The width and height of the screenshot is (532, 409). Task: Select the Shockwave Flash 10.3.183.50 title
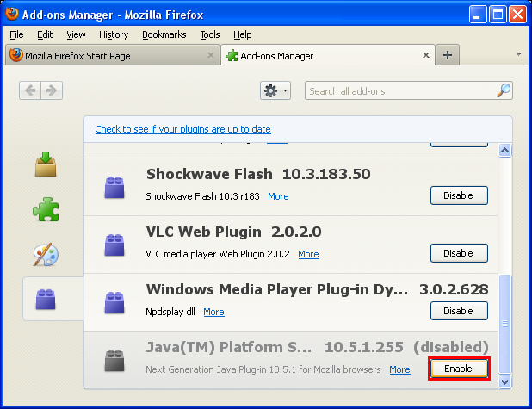tap(258, 174)
